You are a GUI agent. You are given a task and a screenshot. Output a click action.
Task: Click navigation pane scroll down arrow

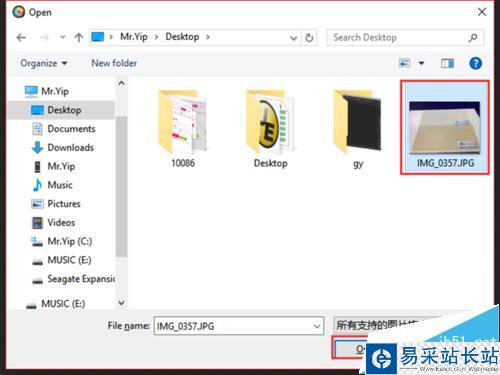(122, 303)
